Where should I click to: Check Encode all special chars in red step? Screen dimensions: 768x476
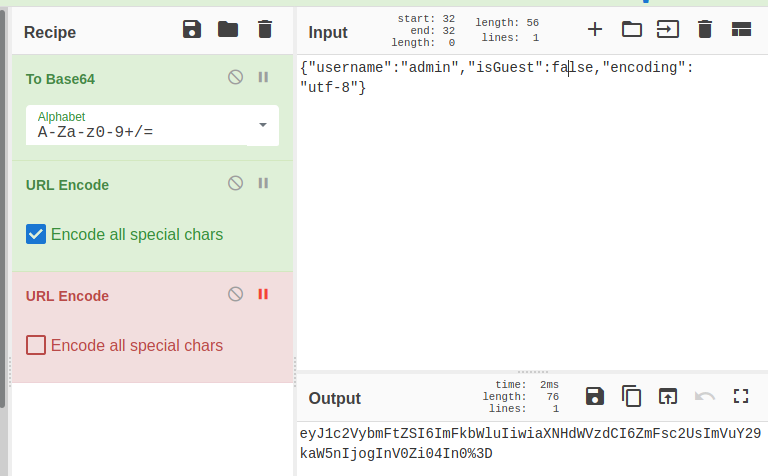click(x=36, y=345)
